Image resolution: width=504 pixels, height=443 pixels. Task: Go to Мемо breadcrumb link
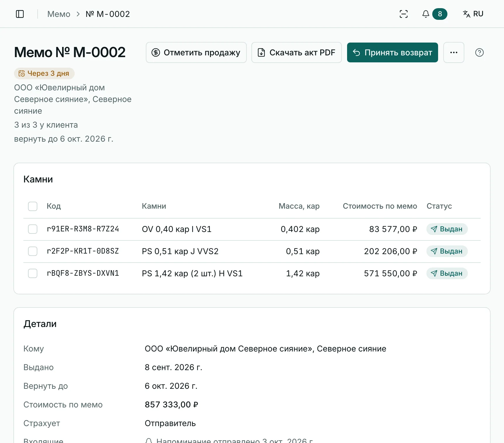point(59,14)
